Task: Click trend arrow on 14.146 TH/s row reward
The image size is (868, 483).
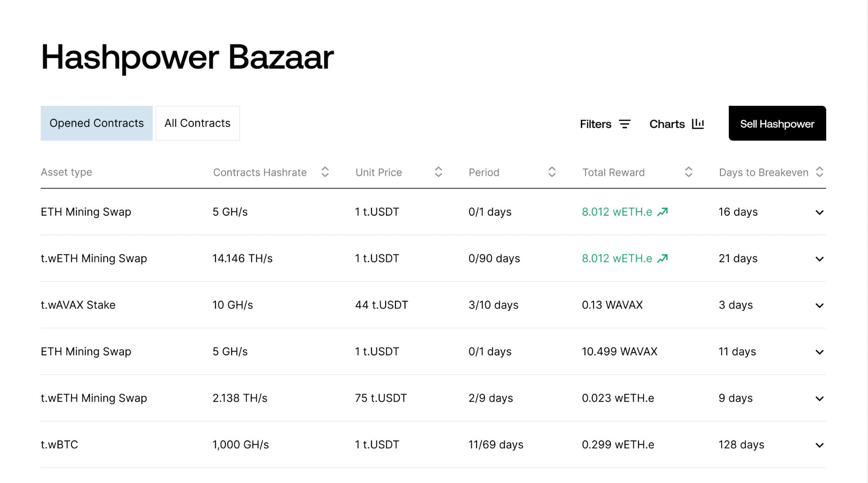Action: point(663,258)
